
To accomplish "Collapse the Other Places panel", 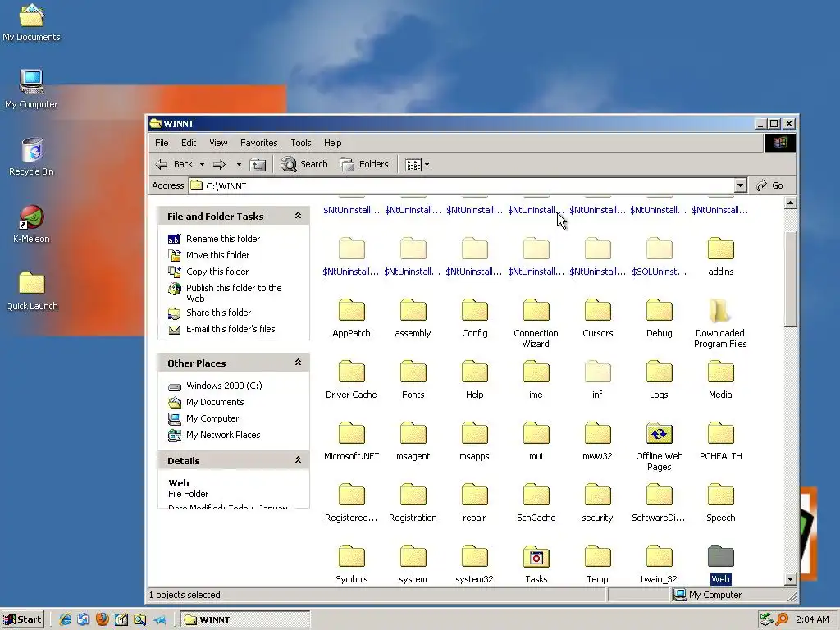I will [x=298, y=363].
